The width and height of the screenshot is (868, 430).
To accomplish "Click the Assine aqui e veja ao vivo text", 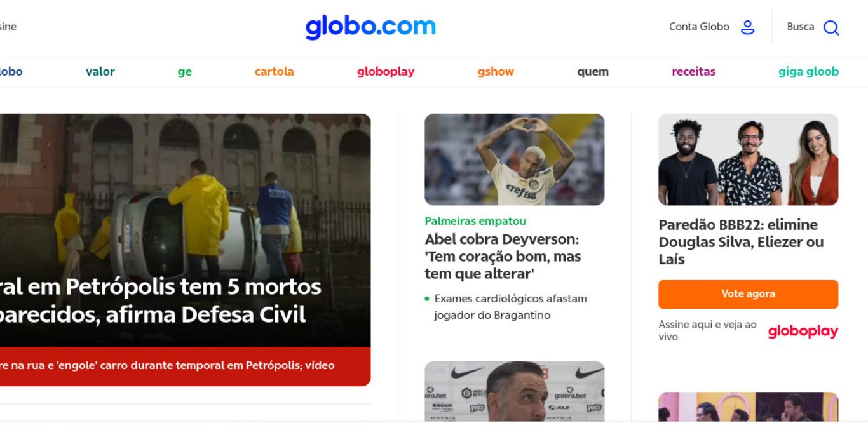I will point(707,331).
